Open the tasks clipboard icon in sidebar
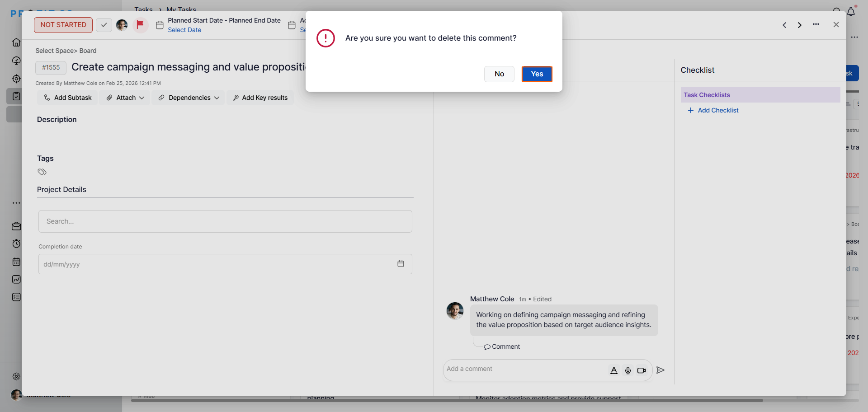Viewport: 868px width, 412px height. coord(16,96)
